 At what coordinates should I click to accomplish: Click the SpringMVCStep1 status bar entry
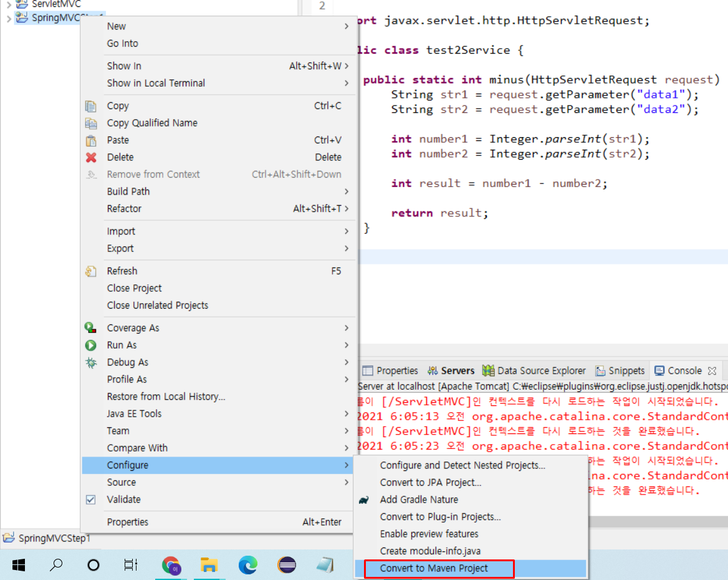(x=47, y=538)
